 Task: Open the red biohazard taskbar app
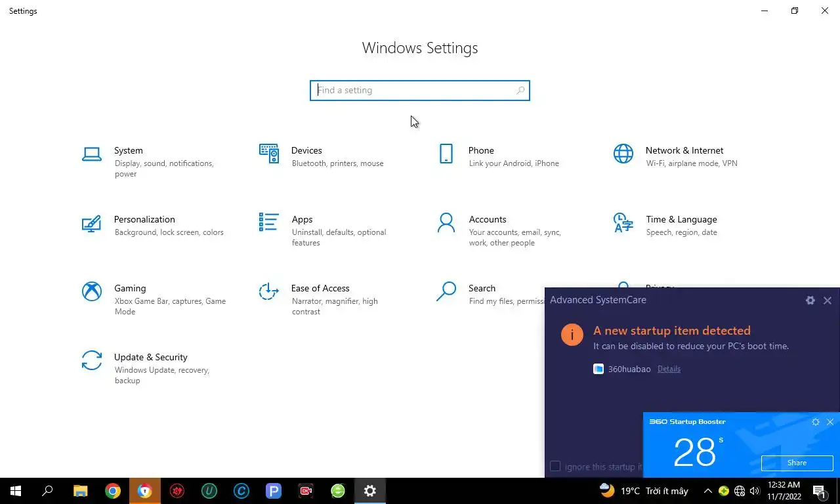tap(177, 491)
